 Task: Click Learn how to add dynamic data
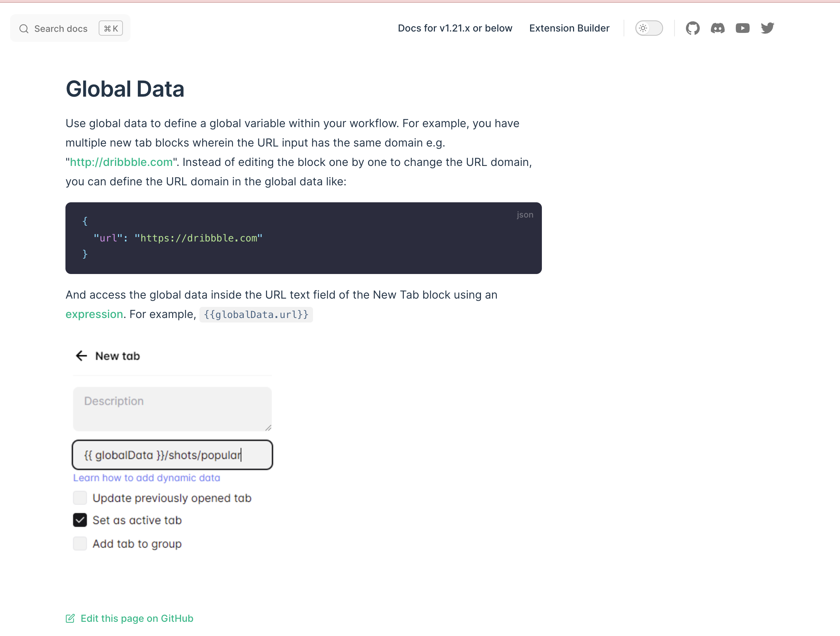[146, 478]
